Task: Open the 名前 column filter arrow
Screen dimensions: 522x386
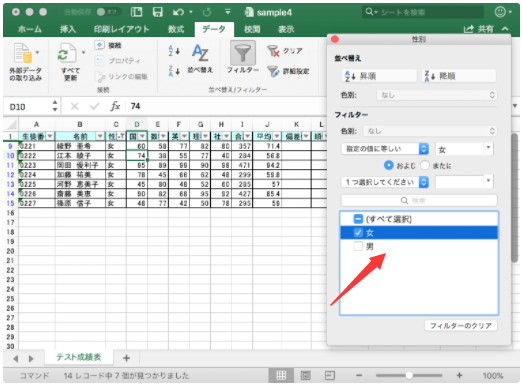Action: [100, 136]
